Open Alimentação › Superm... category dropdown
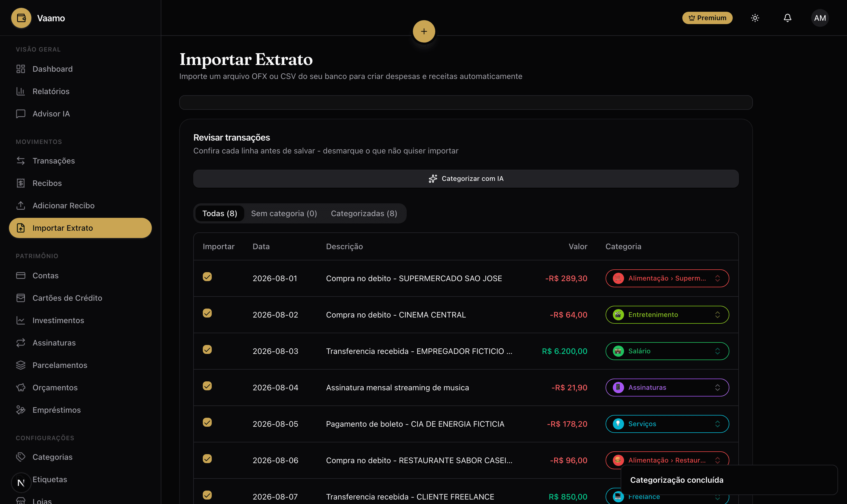The height and width of the screenshot is (504, 847). pyautogui.click(x=667, y=278)
